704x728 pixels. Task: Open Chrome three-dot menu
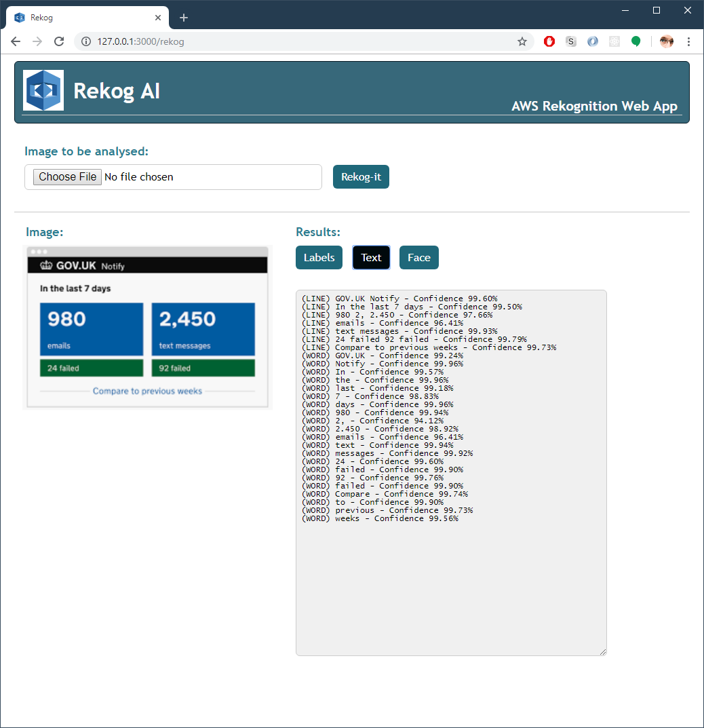click(x=688, y=41)
